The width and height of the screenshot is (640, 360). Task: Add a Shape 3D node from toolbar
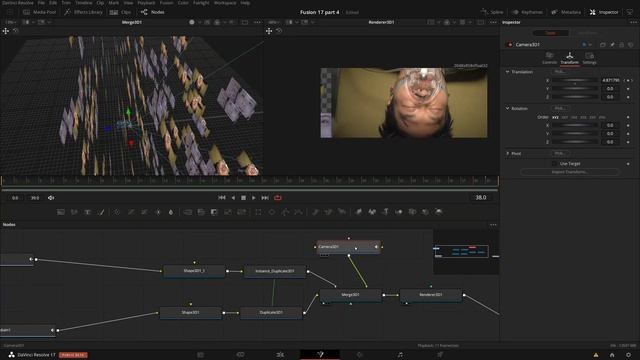pyautogui.click(x=372, y=212)
